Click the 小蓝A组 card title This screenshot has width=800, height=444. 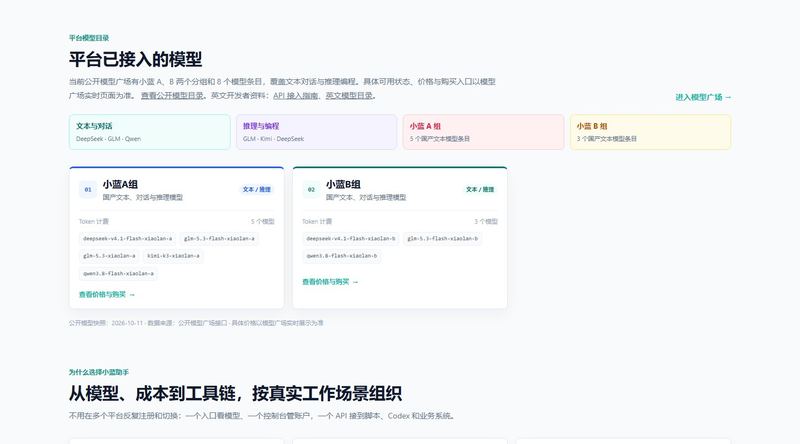point(120,184)
